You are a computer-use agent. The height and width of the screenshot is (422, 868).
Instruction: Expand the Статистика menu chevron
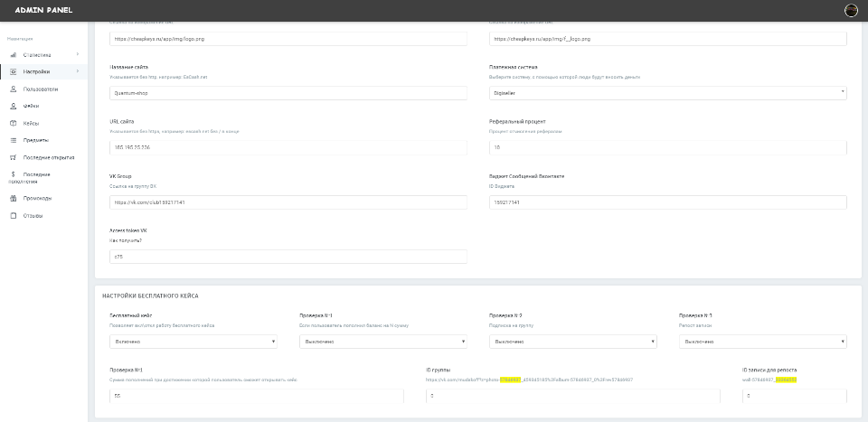point(78,55)
